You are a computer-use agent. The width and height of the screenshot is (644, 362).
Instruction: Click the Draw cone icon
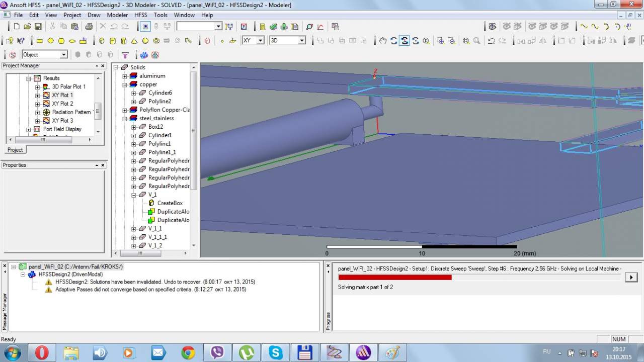(x=134, y=41)
